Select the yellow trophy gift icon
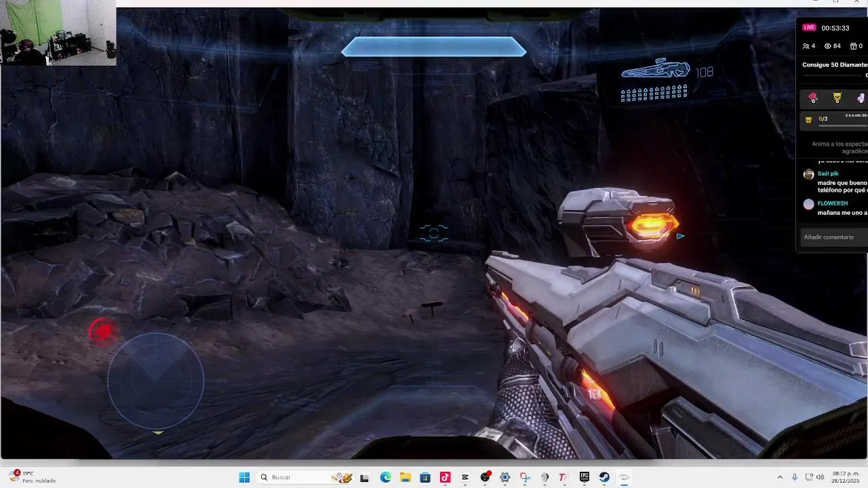Image resolution: width=868 pixels, height=488 pixels. point(837,98)
